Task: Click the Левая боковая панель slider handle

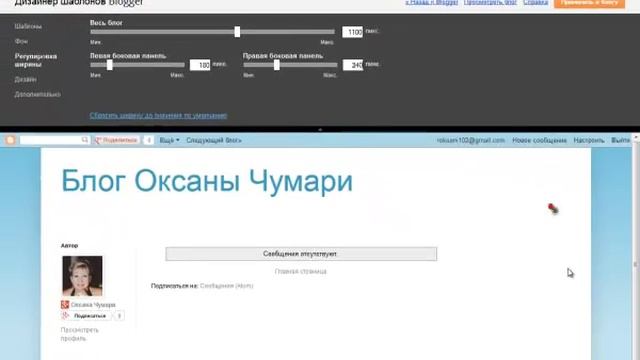Action: click(109, 64)
